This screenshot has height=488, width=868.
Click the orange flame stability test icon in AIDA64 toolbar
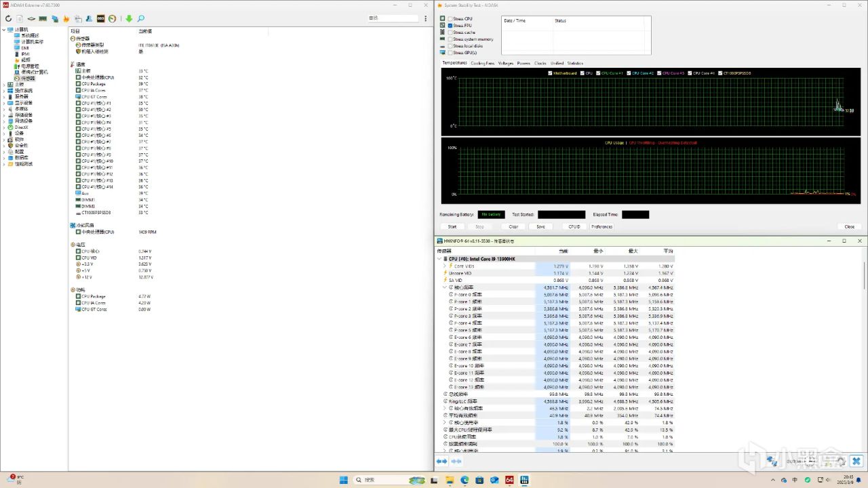click(66, 18)
